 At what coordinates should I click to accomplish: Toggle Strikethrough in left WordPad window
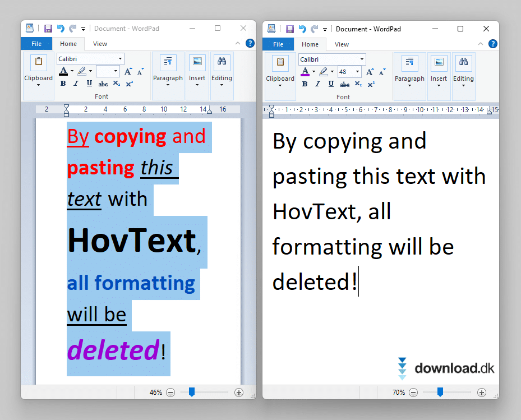tap(103, 84)
